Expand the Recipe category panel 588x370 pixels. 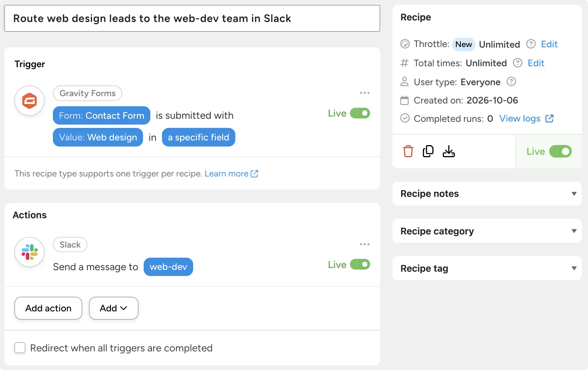point(487,231)
